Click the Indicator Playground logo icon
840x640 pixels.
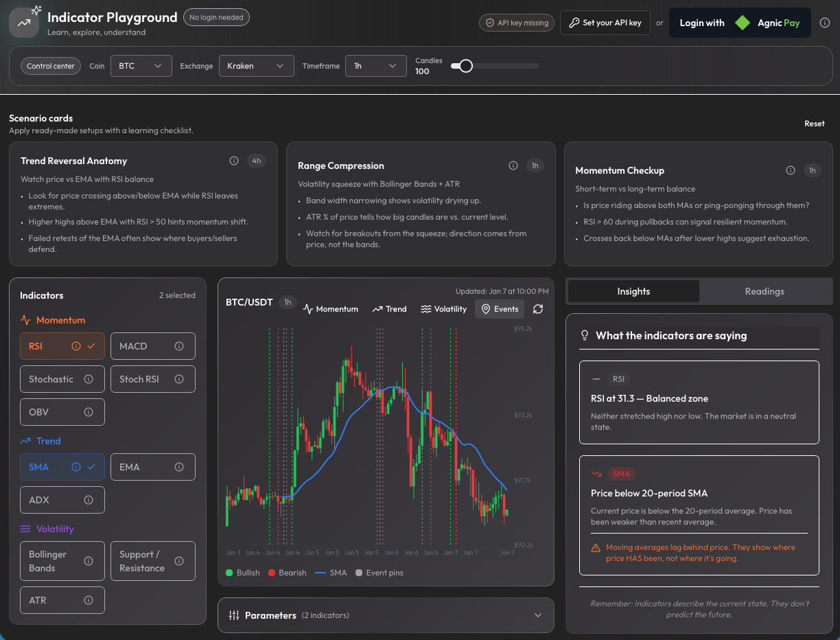coord(23,22)
